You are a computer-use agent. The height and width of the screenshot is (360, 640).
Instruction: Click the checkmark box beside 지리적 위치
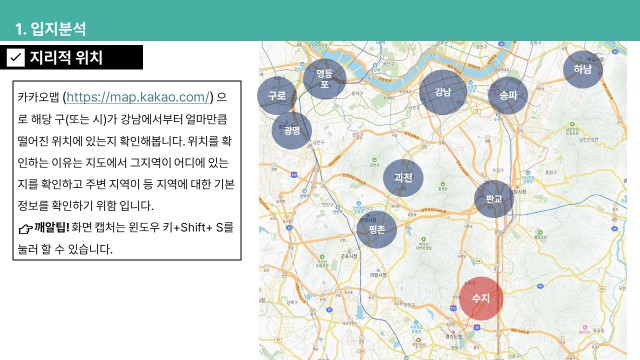coord(16,57)
